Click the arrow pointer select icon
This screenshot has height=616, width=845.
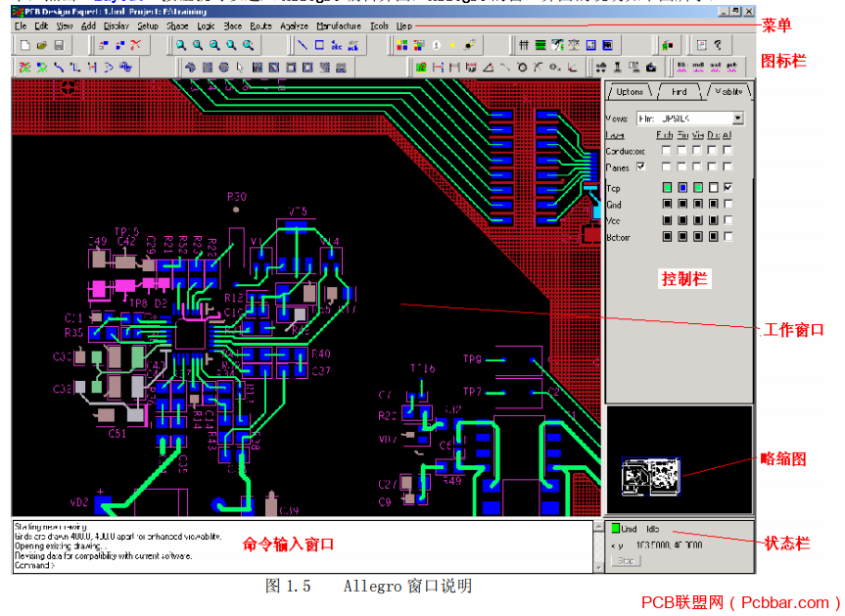click(240, 68)
